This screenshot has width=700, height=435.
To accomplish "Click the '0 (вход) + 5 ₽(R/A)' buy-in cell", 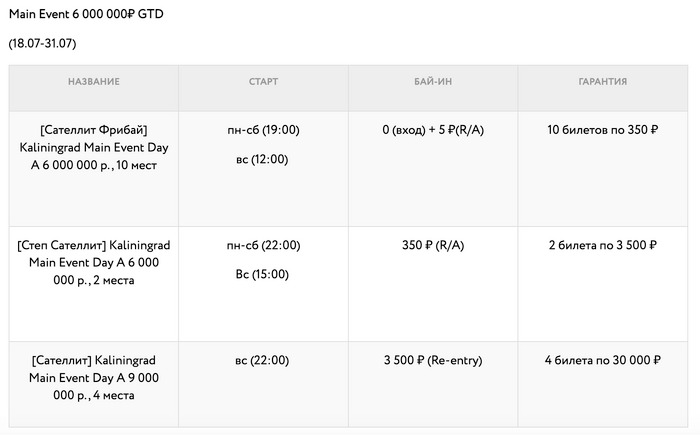I will click(432, 130).
